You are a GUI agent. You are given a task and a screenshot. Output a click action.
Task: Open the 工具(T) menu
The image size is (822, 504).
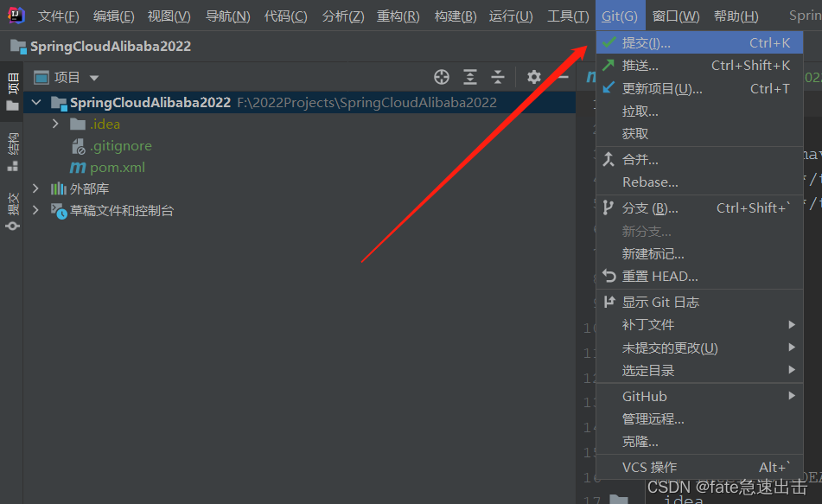click(568, 16)
